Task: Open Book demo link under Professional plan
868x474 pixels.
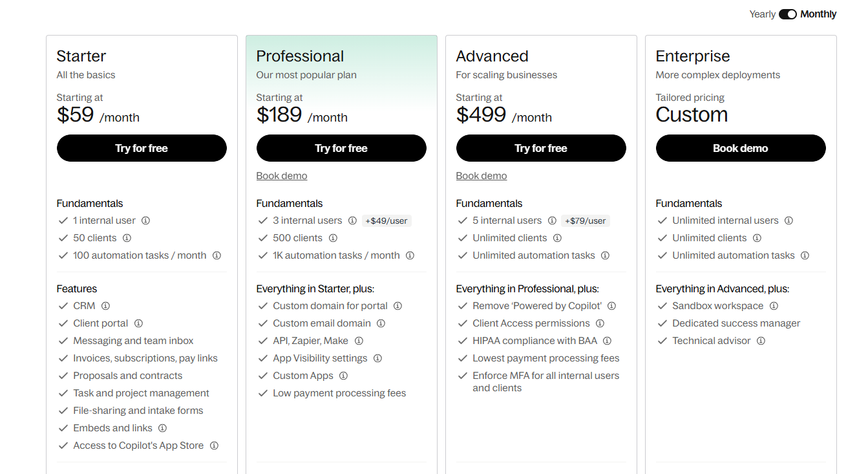Action: (x=282, y=176)
